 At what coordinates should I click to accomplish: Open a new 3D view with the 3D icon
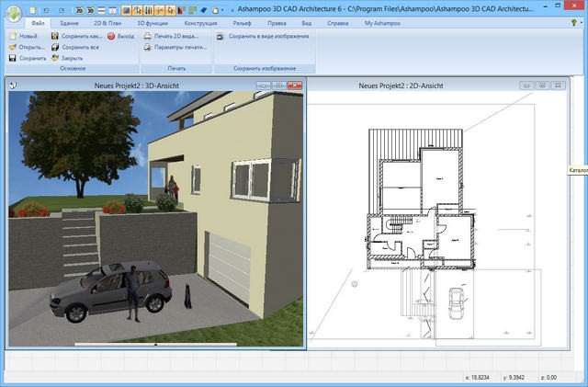coord(90,10)
